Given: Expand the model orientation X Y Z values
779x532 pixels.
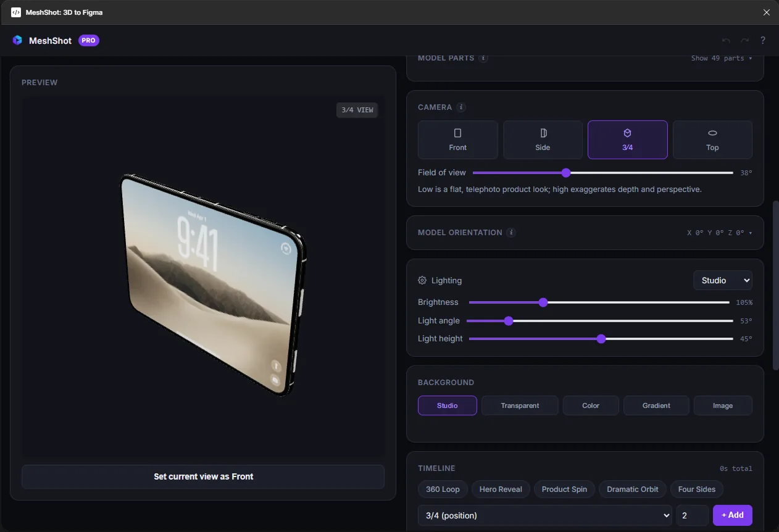Looking at the screenshot, I should point(720,233).
